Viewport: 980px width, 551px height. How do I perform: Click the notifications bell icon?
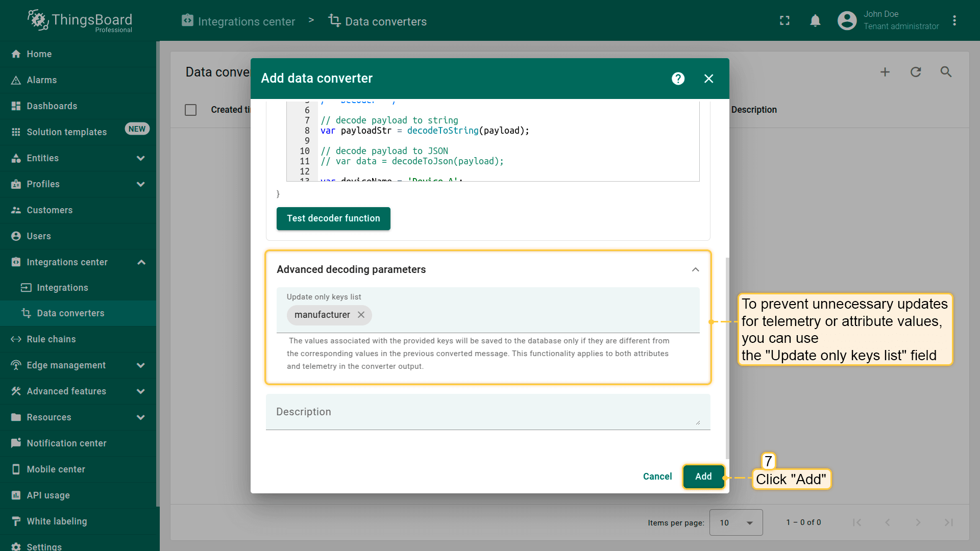point(815,20)
